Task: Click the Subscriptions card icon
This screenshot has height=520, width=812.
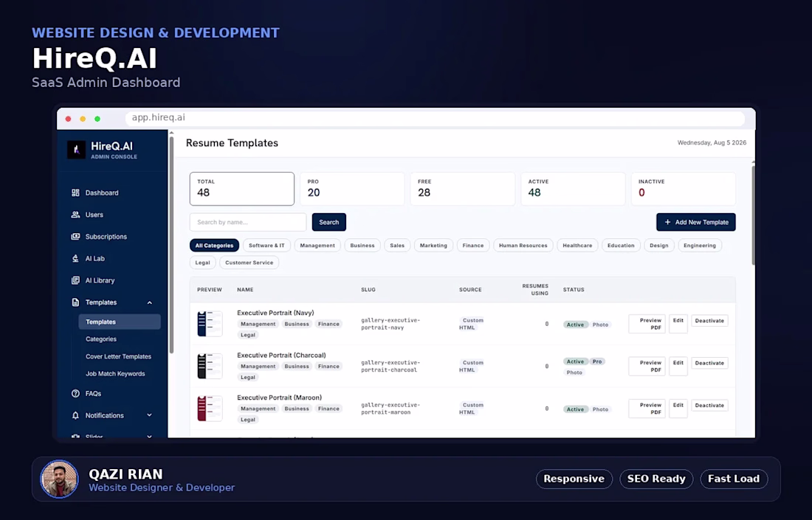Action: 75,237
